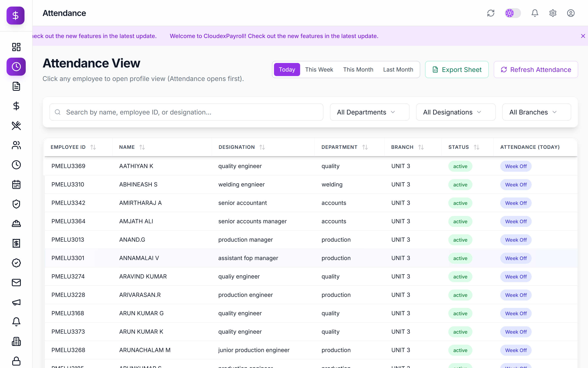The image size is (588, 368).
Task: Open the building icon in sidebar
Action: click(x=16, y=341)
